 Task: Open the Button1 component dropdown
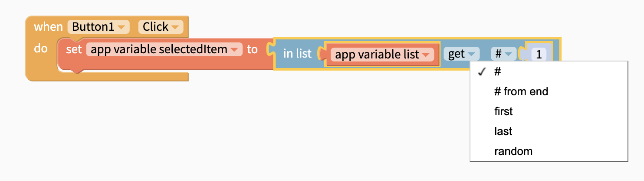pyautogui.click(x=99, y=27)
